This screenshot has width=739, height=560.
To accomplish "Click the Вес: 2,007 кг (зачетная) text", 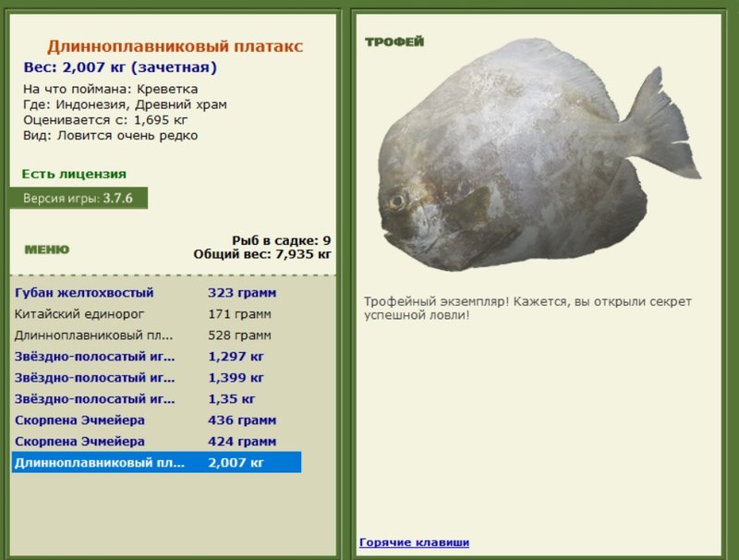I will point(120,67).
